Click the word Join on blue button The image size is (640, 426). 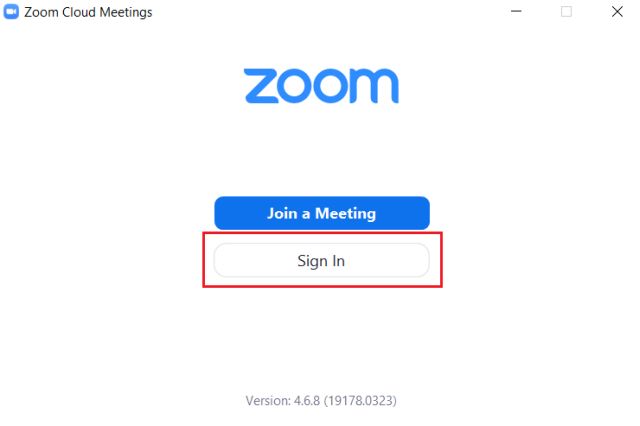click(282, 213)
